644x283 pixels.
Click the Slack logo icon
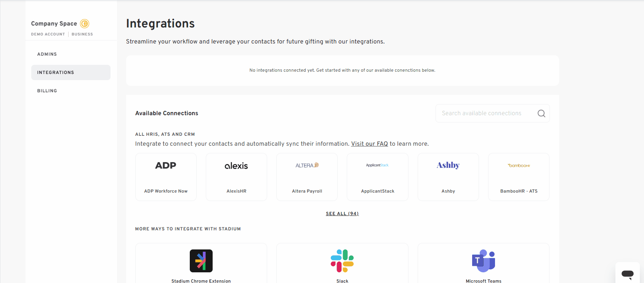pos(342,261)
